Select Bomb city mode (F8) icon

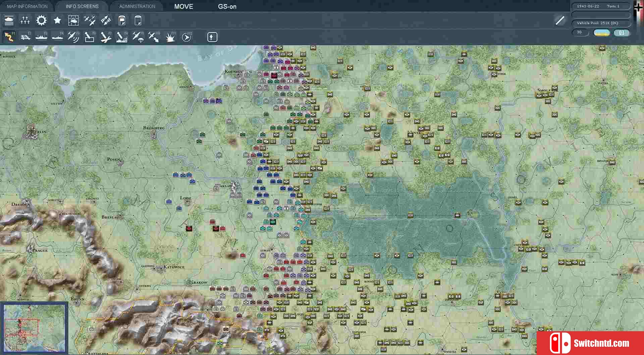click(122, 37)
